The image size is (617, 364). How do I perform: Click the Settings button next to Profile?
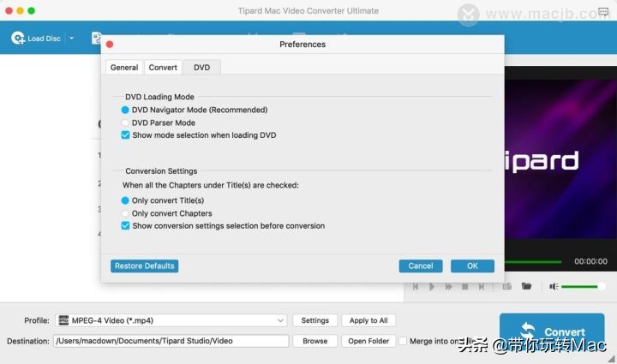314,320
